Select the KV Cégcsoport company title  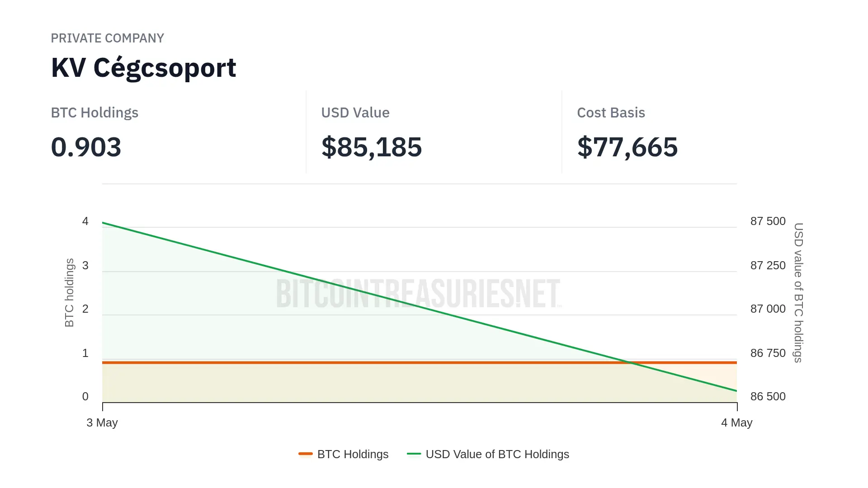(x=143, y=68)
